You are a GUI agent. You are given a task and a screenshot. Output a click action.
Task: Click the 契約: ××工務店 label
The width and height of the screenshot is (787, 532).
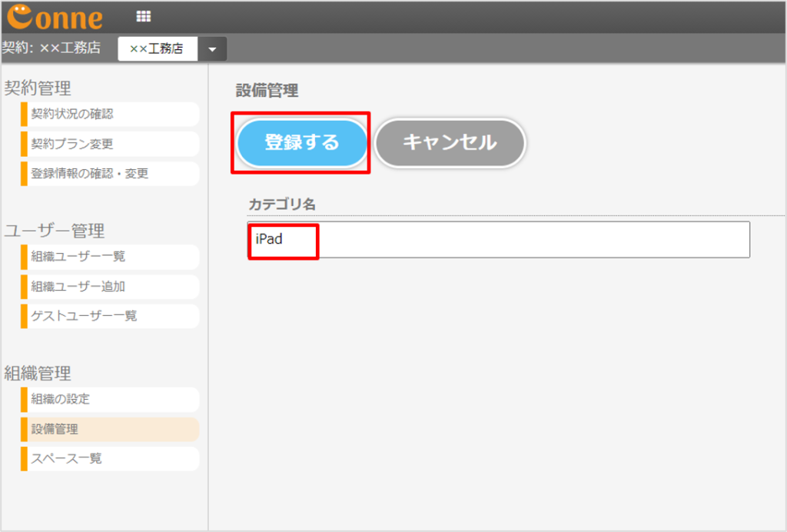pos(51,48)
